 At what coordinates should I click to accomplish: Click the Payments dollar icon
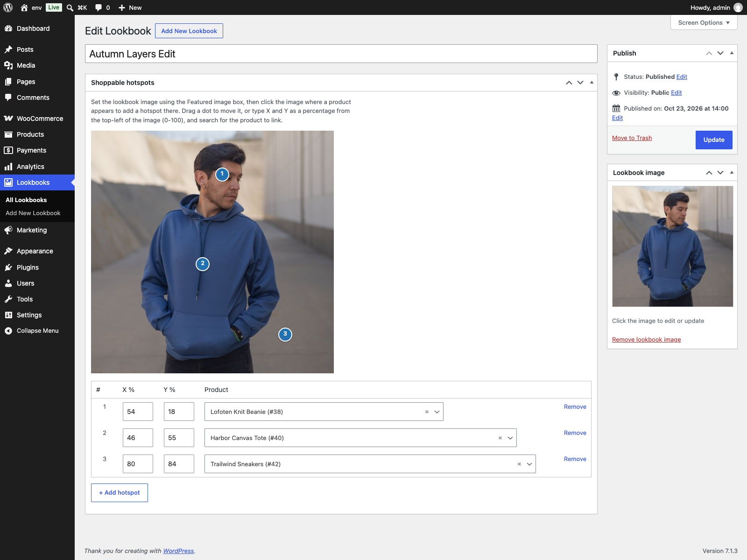pyautogui.click(x=8, y=150)
